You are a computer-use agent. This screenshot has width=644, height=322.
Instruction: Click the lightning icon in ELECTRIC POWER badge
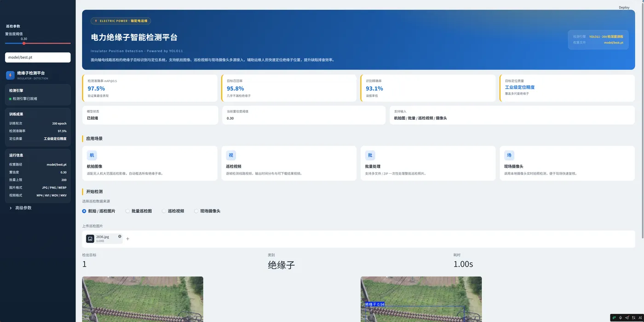[96, 21]
